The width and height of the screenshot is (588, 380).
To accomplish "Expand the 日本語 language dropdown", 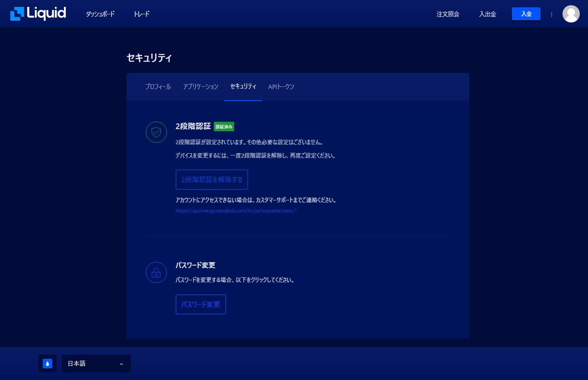I will 96,364.
